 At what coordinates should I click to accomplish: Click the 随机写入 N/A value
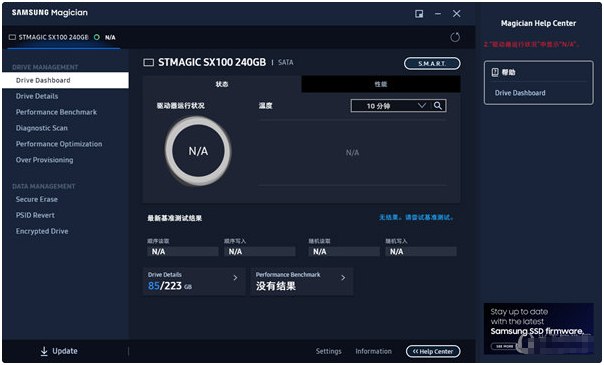(421, 251)
